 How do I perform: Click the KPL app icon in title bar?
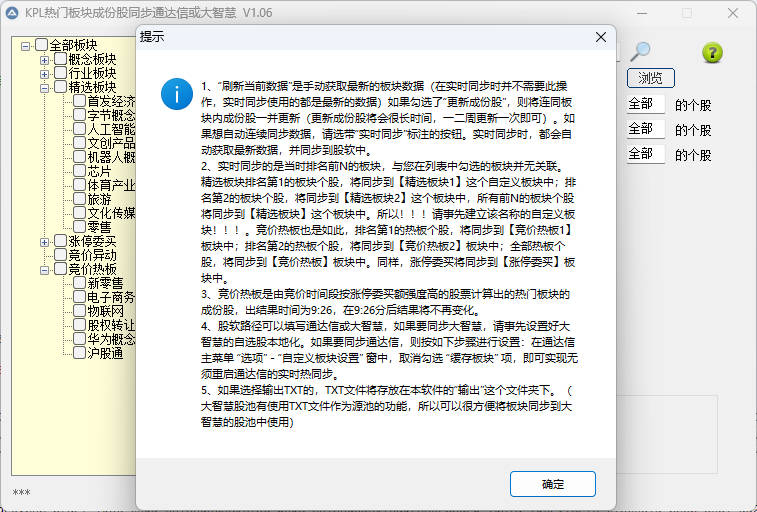click(12, 11)
